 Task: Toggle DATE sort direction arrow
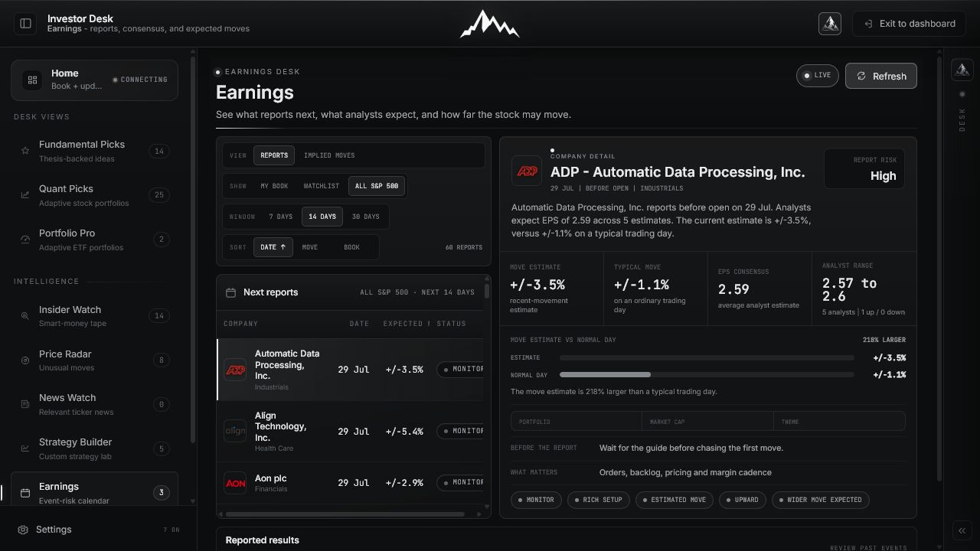(x=283, y=247)
